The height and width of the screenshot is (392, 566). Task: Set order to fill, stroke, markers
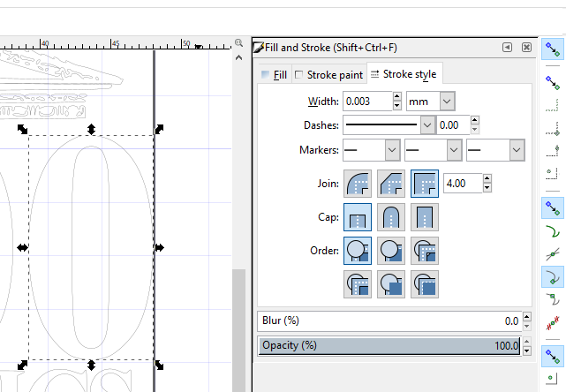coord(357,251)
